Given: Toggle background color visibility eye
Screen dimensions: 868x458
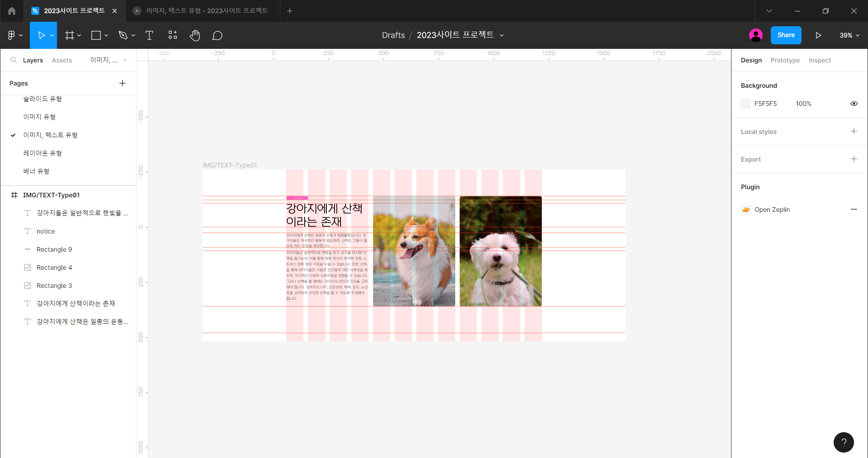Looking at the screenshot, I should 854,104.
